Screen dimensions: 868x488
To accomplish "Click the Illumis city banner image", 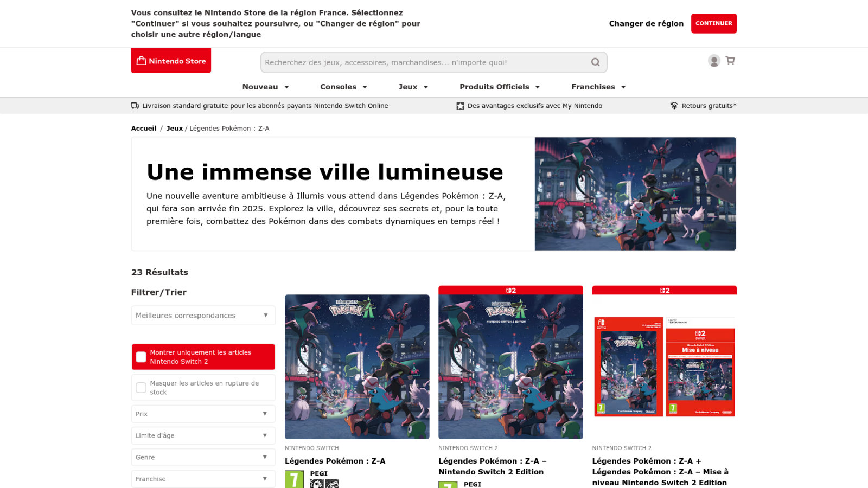I will click(x=635, y=194).
